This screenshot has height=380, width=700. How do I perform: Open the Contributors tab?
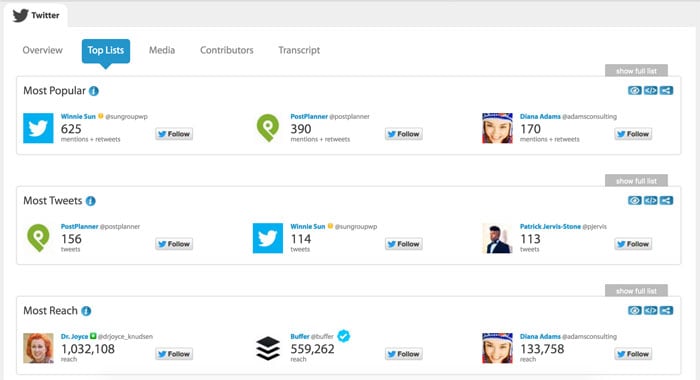point(226,50)
